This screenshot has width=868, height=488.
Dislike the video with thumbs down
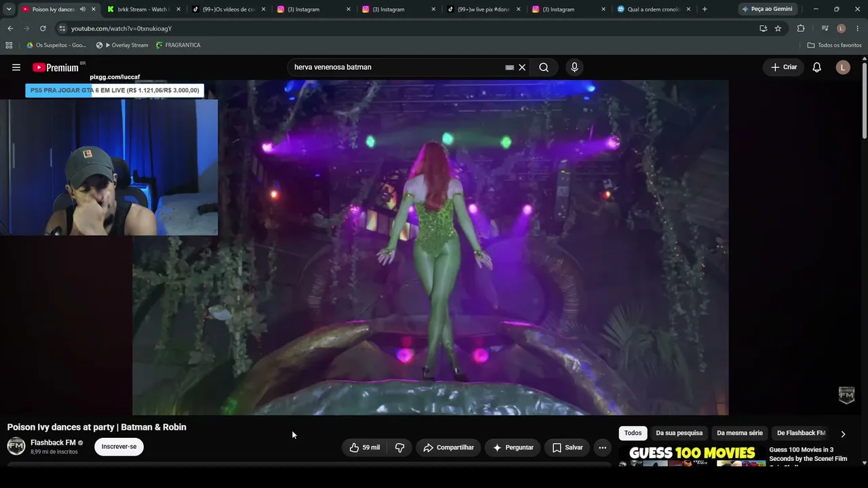pyautogui.click(x=400, y=447)
